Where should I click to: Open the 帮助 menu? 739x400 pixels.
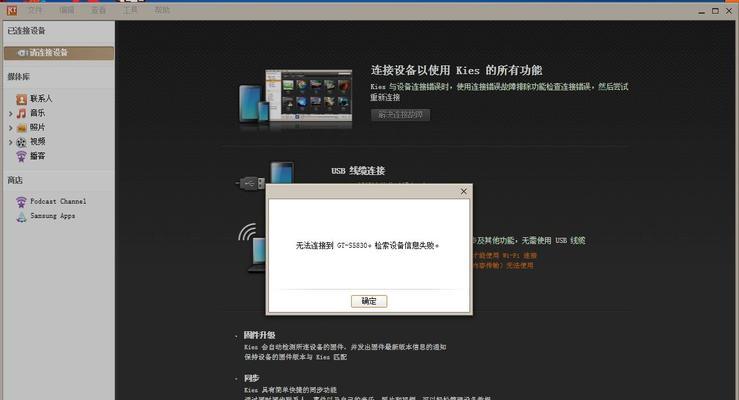pos(162,10)
